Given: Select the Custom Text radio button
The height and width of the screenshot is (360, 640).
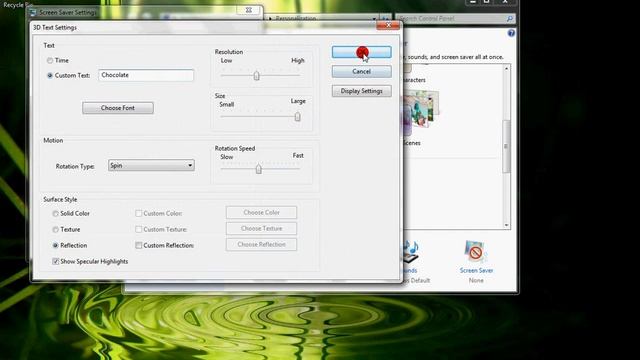Looking at the screenshot, I should tap(50, 76).
